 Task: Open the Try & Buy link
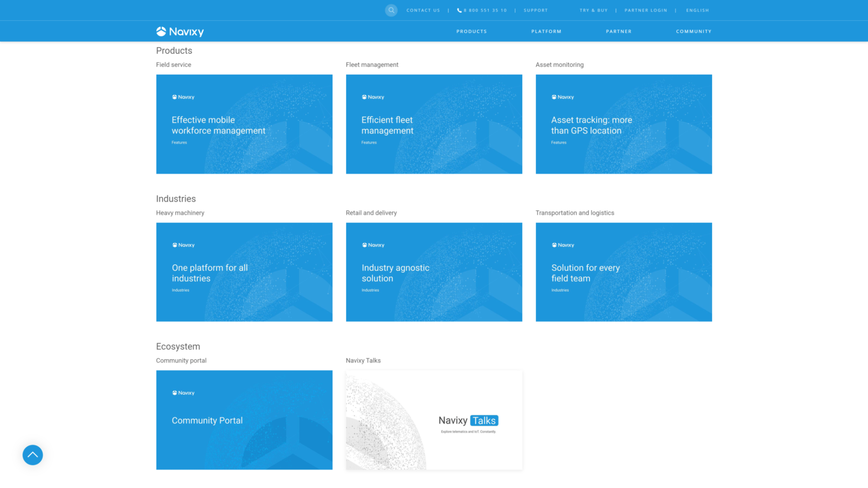point(594,10)
